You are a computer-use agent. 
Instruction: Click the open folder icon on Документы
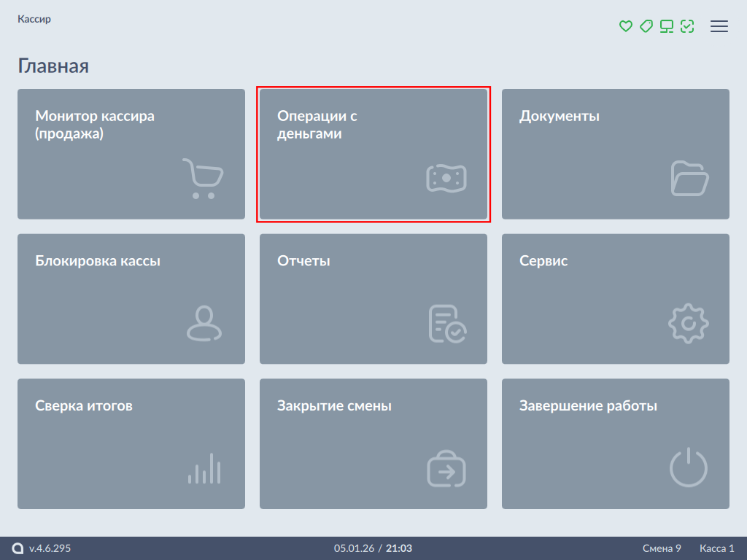689,179
